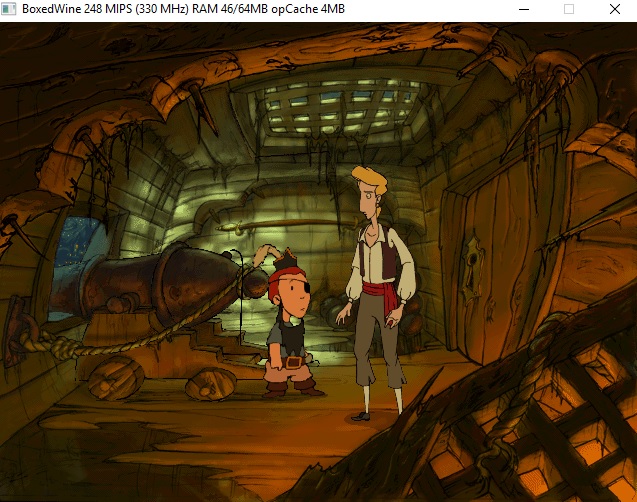The height and width of the screenshot is (502, 637).
Task: Minimize the BoxedWine window
Action: (x=524, y=9)
